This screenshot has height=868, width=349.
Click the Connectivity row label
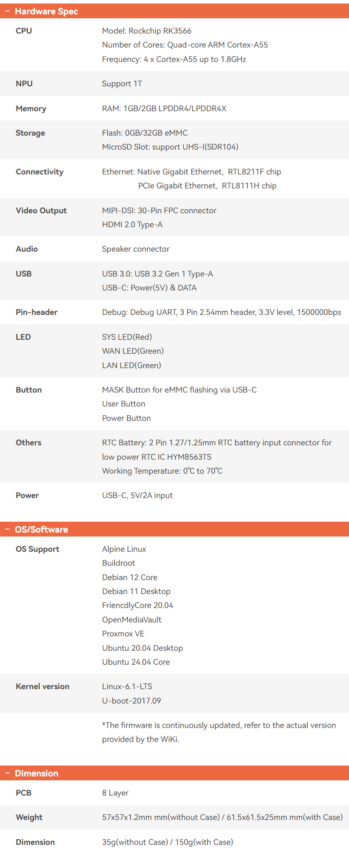[40, 172]
